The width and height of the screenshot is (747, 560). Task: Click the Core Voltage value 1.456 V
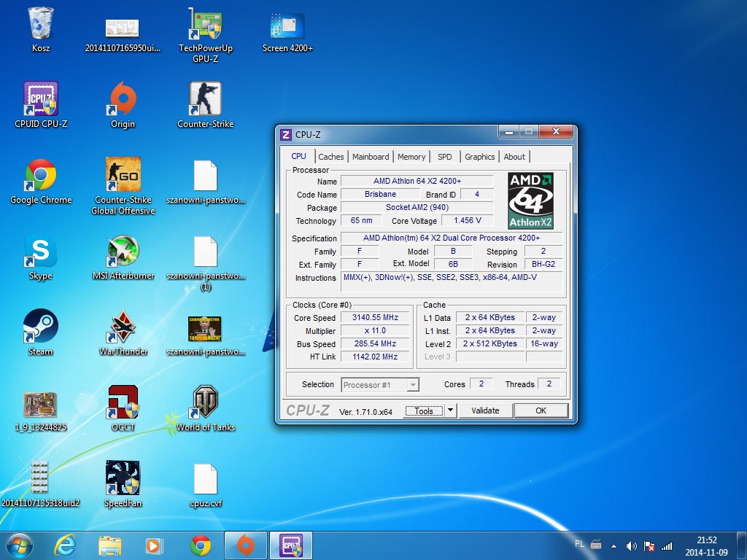click(468, 220)
